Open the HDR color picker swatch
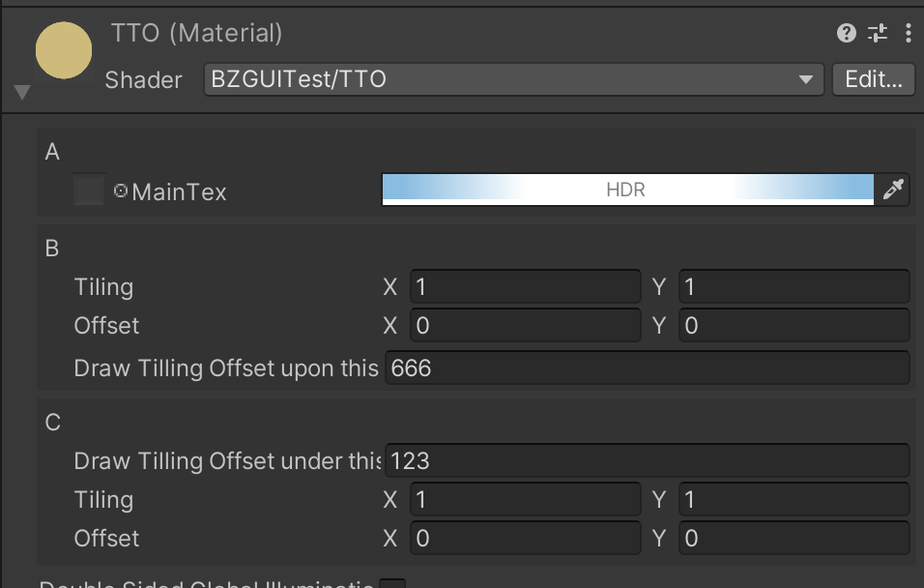Viewport: 924px width, 588px height. point(627,190)
